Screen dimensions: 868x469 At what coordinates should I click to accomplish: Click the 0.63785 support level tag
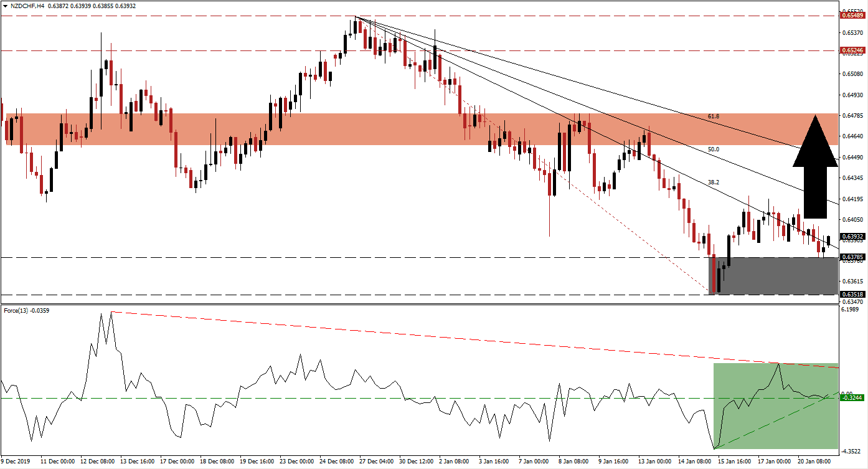(x=851, y=257)
